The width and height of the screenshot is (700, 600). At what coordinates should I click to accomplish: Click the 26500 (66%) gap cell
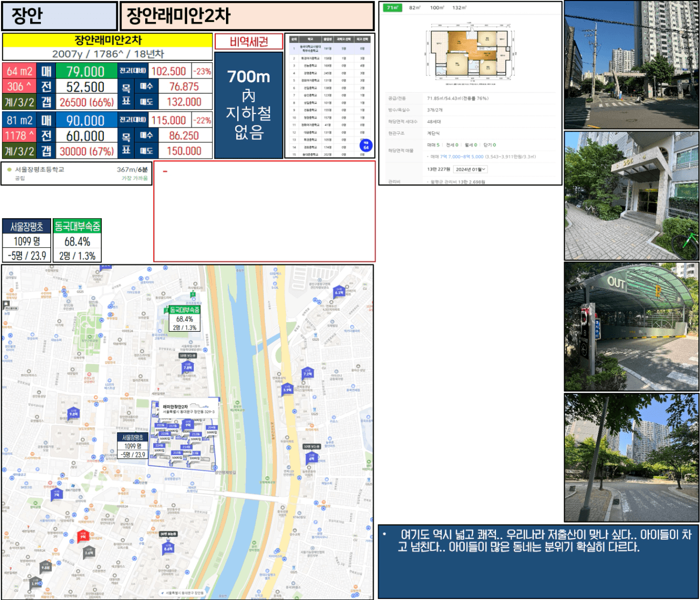pos(86,102)
